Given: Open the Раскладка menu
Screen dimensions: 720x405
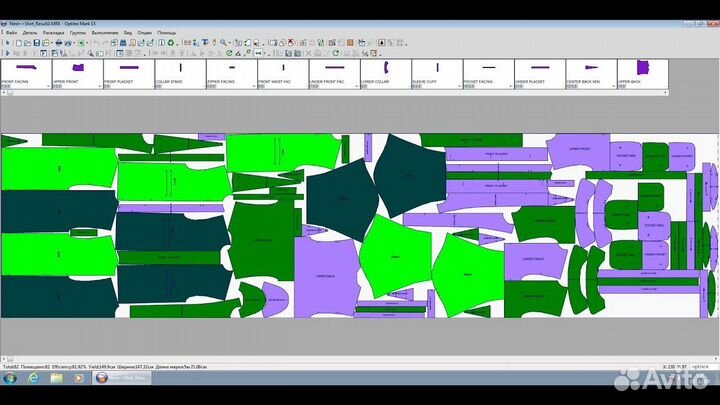Looking at the screenshot, I should point(53,32).
